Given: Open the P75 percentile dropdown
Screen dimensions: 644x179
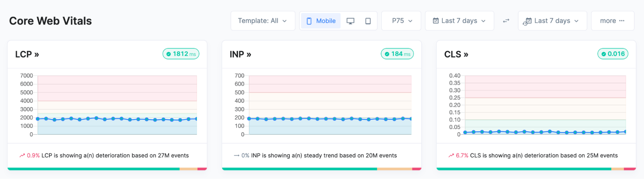Looking at the screenshot, I should (401, 21).
